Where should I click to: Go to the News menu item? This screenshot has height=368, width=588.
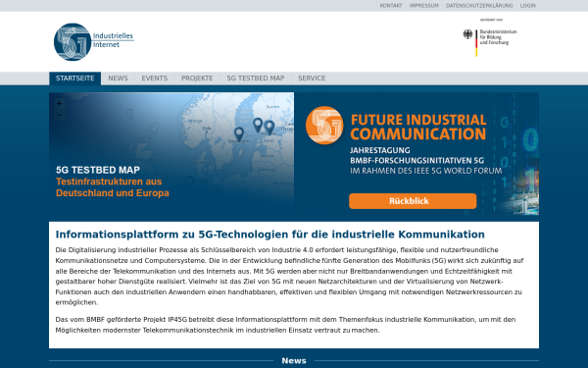click(x=118, y=79)
